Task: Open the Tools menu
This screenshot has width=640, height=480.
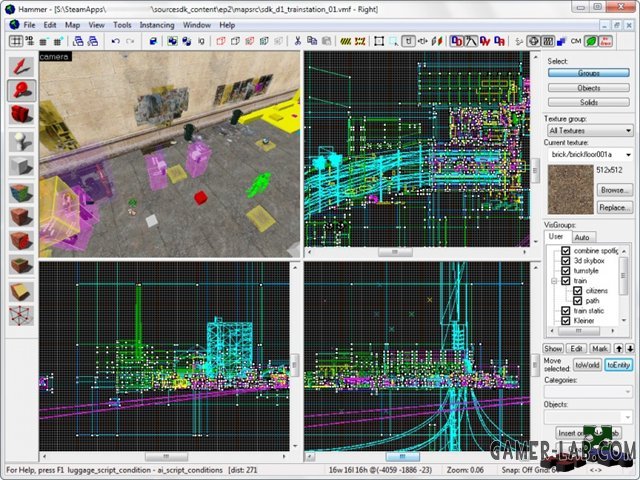Action: pyautogui.click(x=122, y=25)
